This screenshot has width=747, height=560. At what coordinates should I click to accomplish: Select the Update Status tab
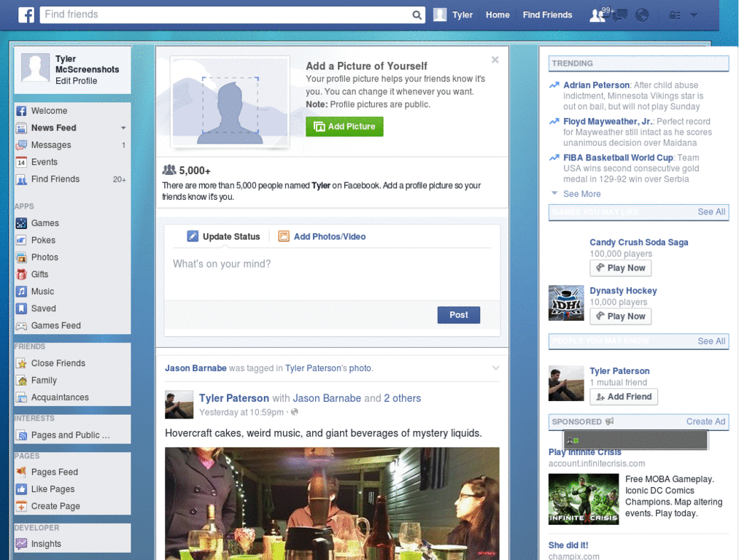(223, 237)
